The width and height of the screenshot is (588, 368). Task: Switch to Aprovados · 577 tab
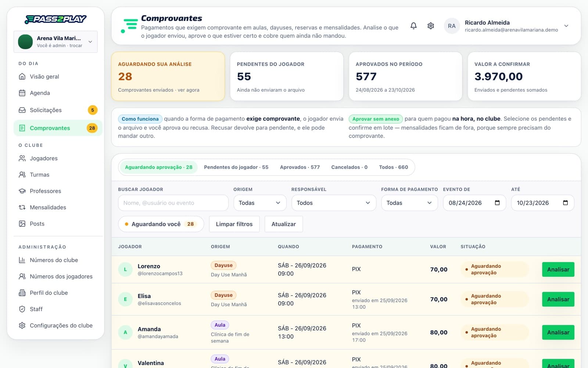pos(300,167)
